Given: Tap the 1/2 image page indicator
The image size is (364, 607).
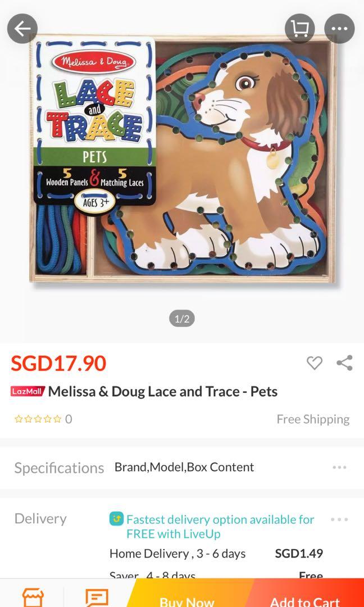Looking at the screenshot, I should pyautogui.click(x=182, y=319).
